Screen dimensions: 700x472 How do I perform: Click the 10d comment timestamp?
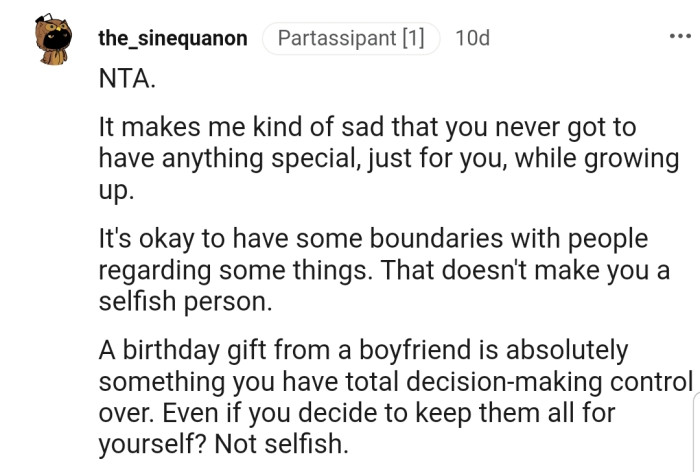pyautogui.click(x=472, y=39)
